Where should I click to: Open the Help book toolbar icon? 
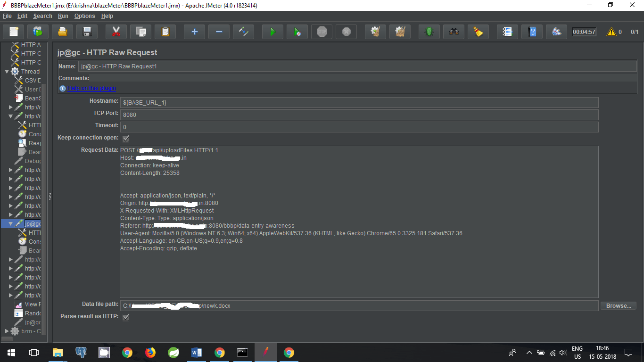coord(532,32)
